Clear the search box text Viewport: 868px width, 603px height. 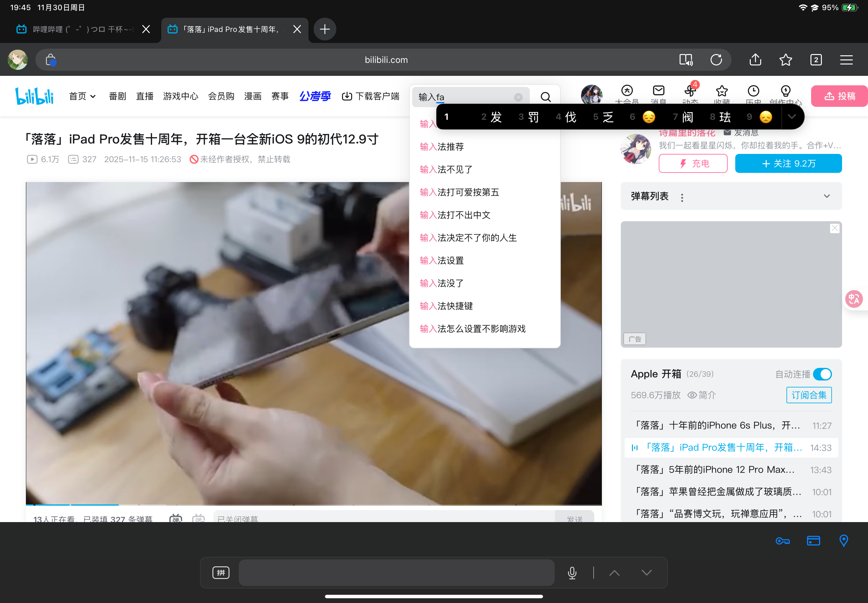pyautogui.click(x=518, y=97)
